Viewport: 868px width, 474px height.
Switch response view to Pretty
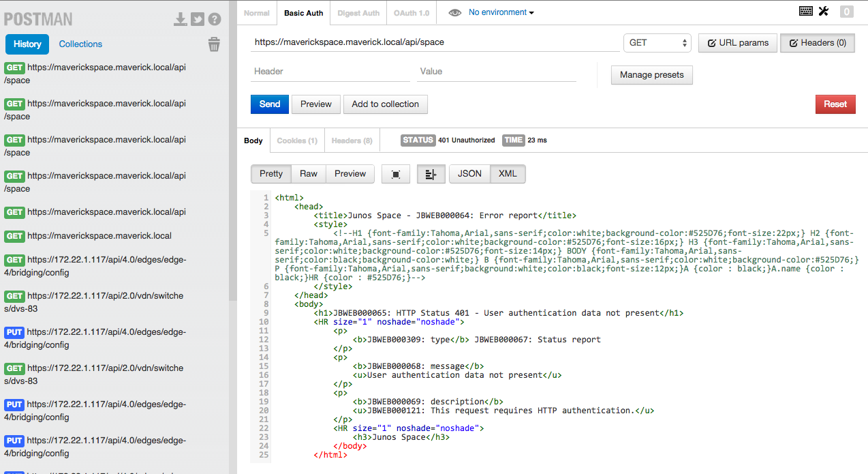271,174
